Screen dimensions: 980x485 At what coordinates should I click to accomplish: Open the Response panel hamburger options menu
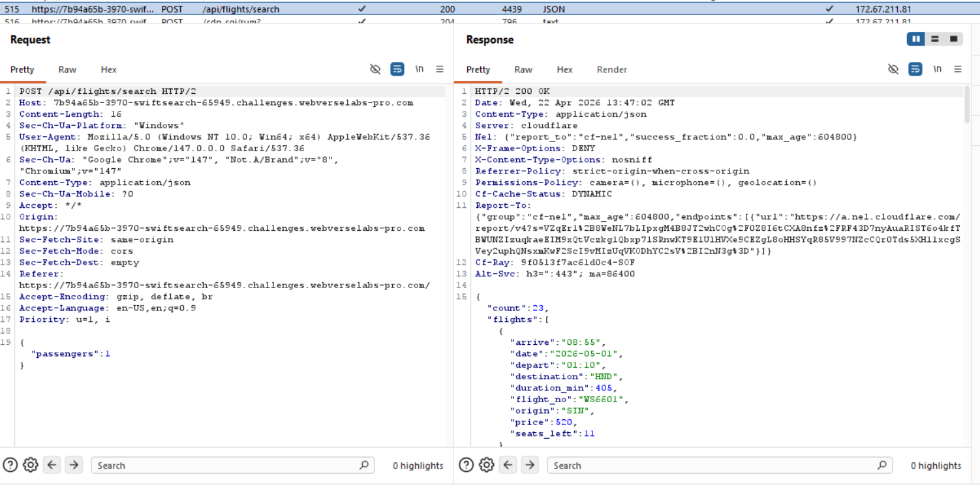coord(958,69)
